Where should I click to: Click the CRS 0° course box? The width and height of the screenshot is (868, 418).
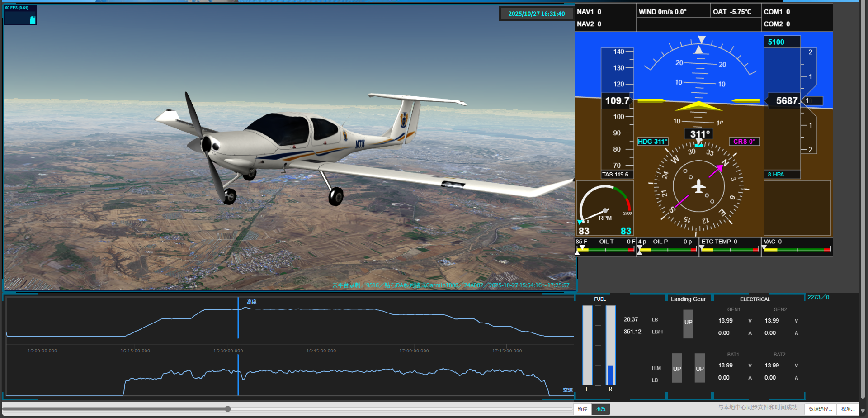point(744,142)
